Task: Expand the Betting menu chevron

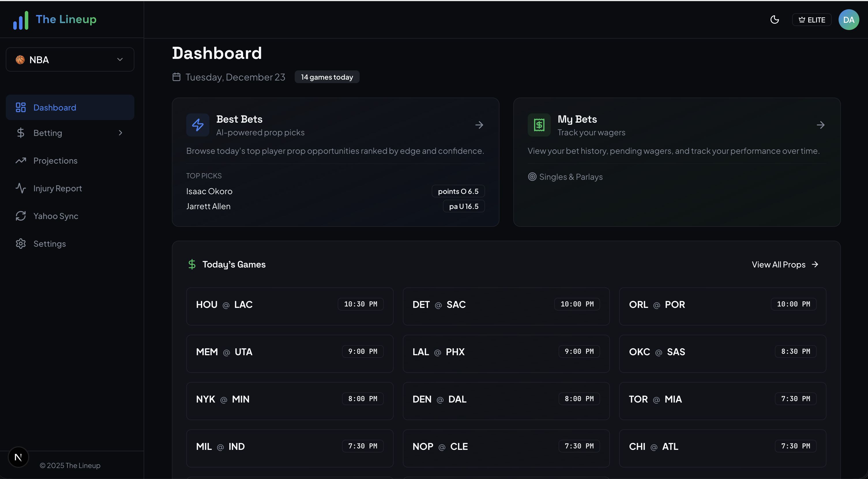Action: click(x=120, y=133)
